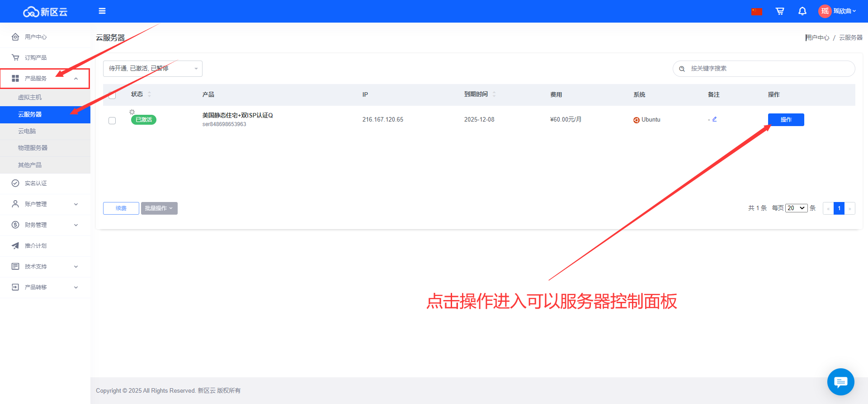Open the notifications bell
868x404 pixels.
tap(802, 11)
